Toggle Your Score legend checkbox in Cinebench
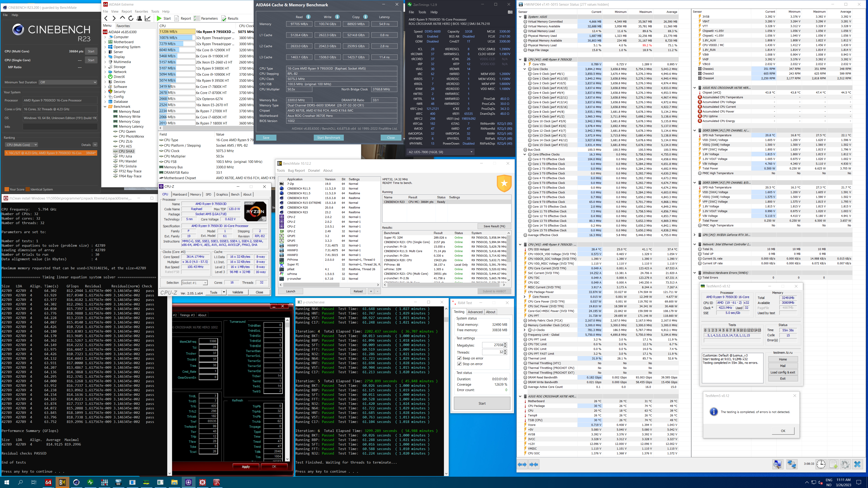Screen dimensions: 868x488 coord(6,189)
